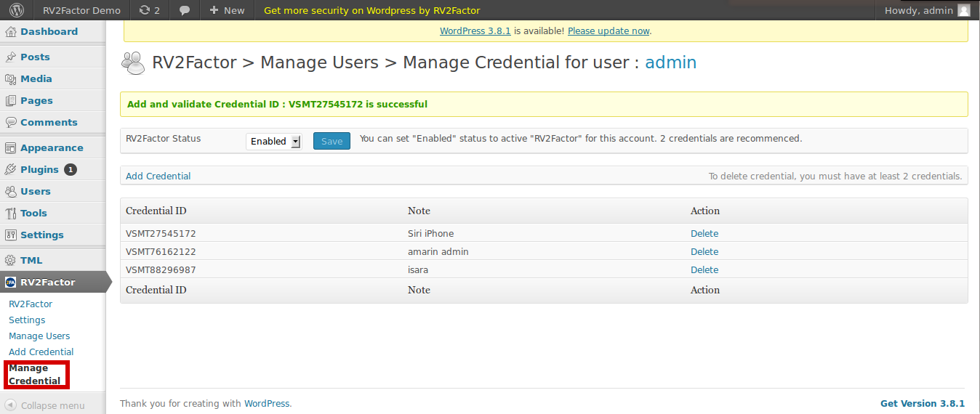
Task: Delete credential VSMT76162122
Action: pyautogui.click(x=704, y=251)
